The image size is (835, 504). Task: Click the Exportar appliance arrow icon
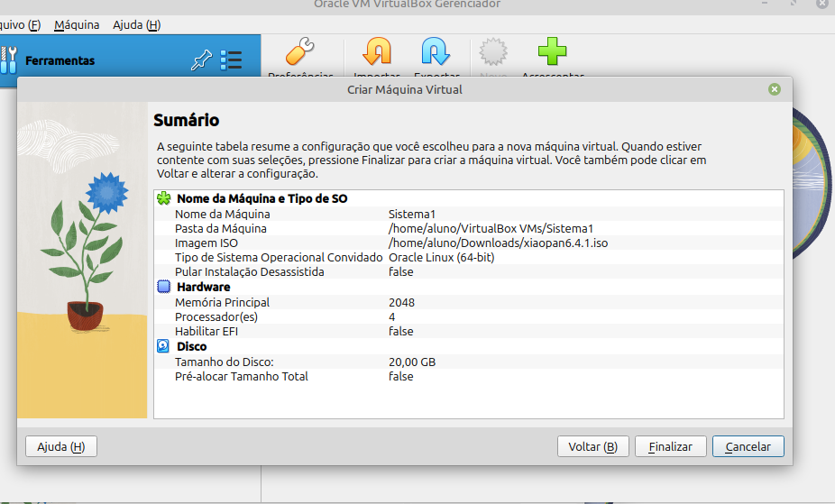(x=436, y=52)
